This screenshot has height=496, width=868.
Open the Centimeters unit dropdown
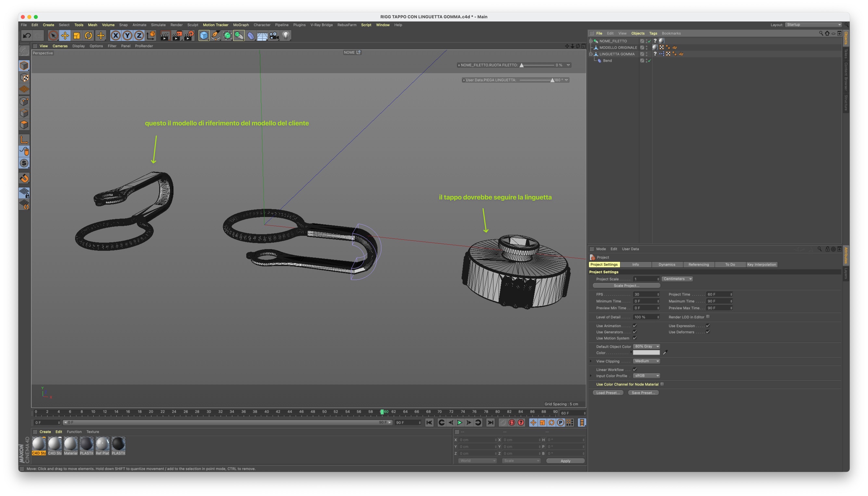click(x=677, y=279)
